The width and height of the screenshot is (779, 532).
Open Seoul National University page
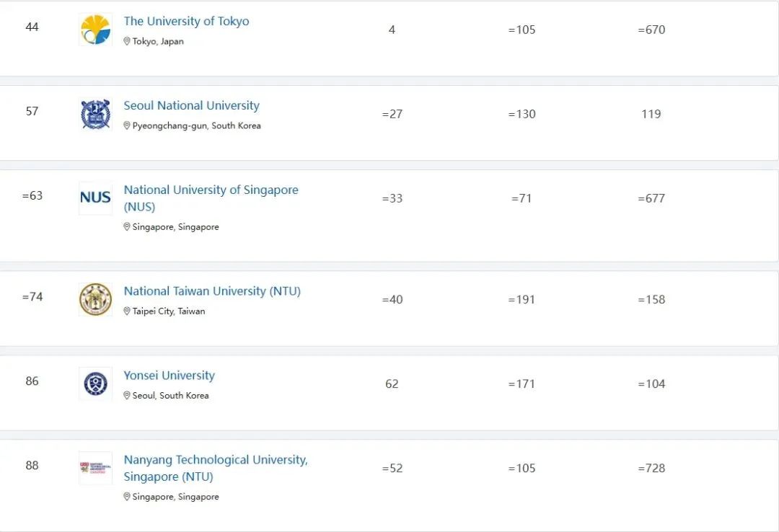191,105
